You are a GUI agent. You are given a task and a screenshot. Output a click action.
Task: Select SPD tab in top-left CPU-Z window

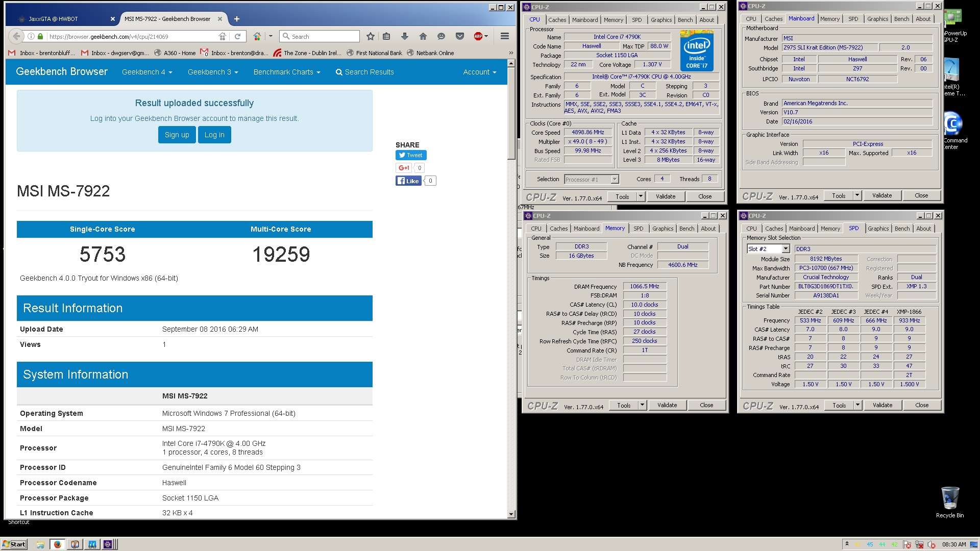(636, 20)
